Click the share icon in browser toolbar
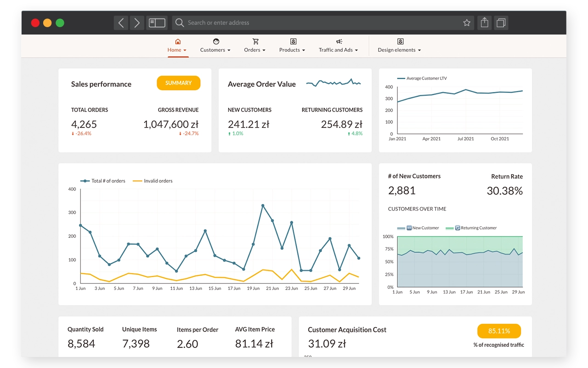Image resolution: width=588 pixels, height=368 pixels. (x=484, y=23)
